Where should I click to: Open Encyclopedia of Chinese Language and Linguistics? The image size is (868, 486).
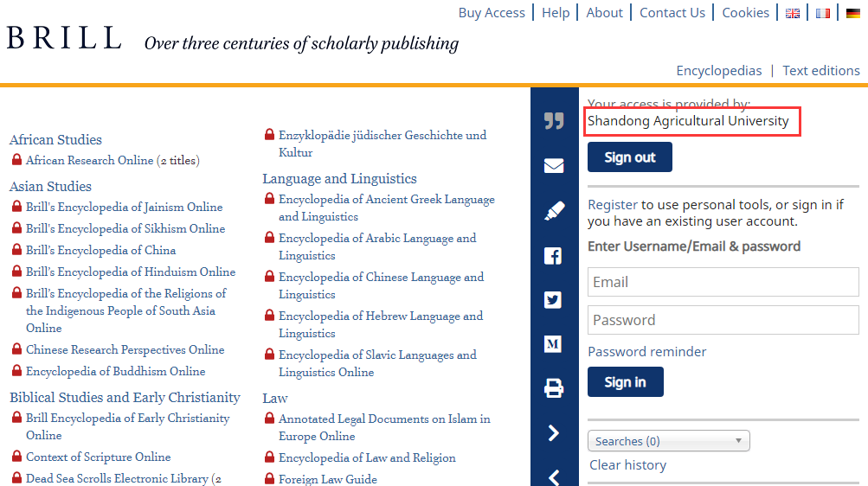pos(382,285)
